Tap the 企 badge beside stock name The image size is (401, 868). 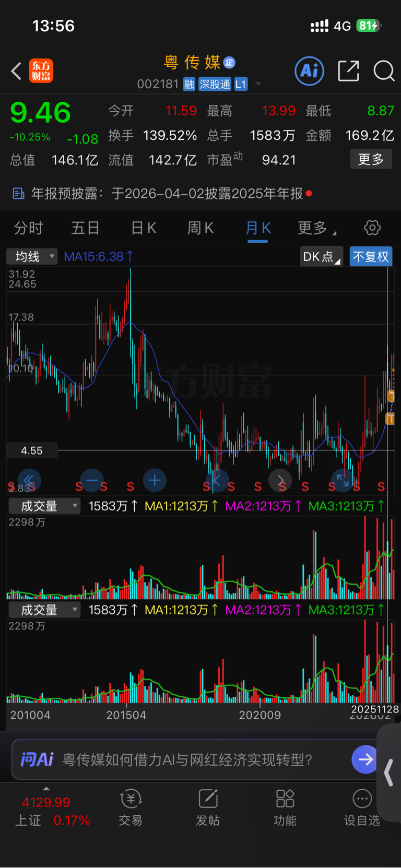point(229,63)
